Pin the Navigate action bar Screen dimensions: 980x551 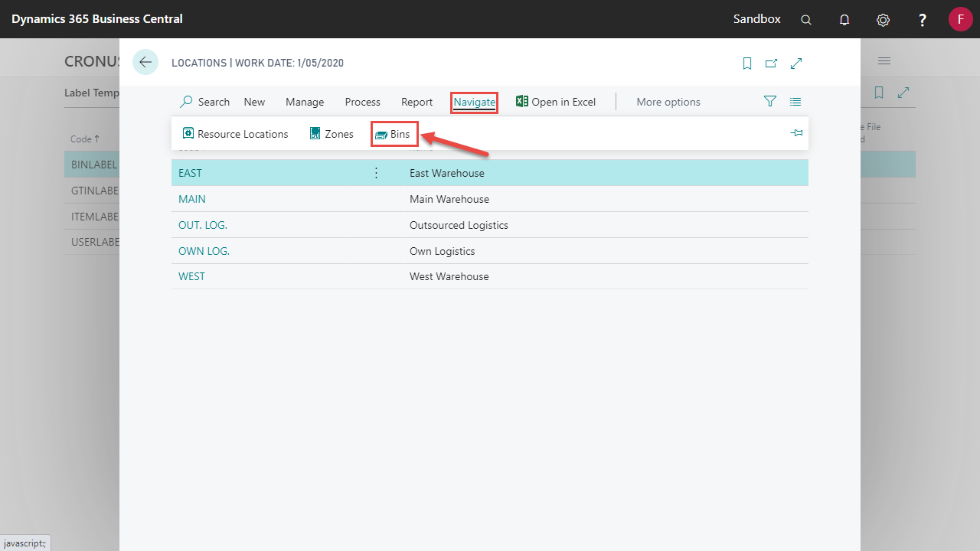click(x=796, y=133)
